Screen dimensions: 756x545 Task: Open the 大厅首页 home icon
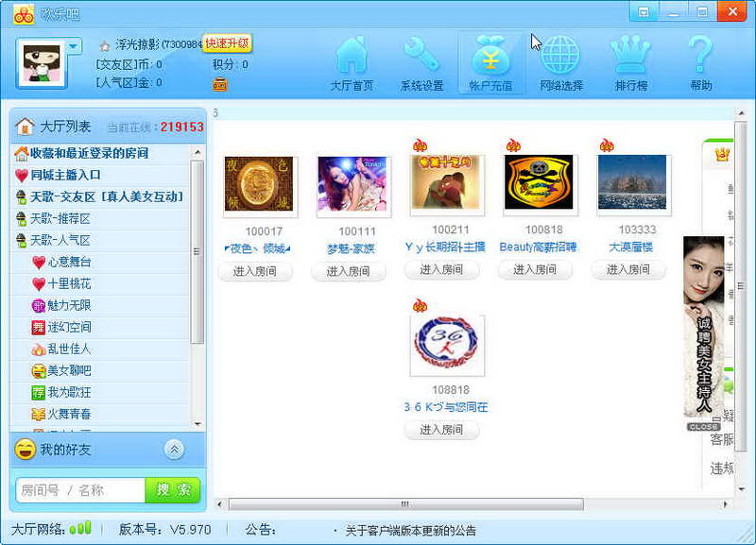[352, 57]
